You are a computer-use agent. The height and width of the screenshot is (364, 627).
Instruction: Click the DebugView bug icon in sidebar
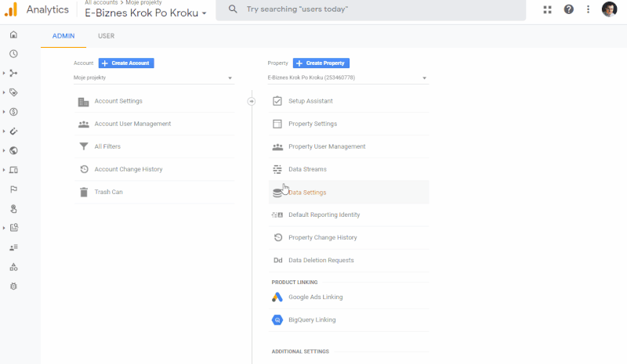pyautogui.click(x=13, y=287)
